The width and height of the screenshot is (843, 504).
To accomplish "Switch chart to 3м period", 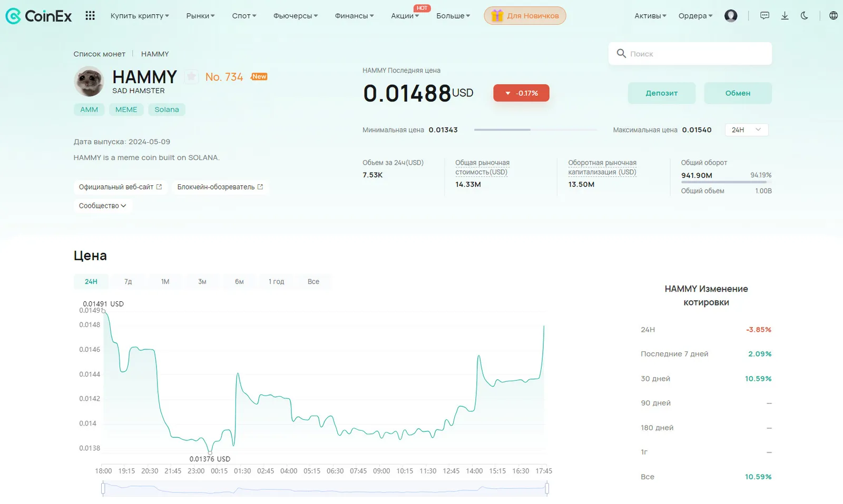I will pyautogui.click(x=202, y=281).
